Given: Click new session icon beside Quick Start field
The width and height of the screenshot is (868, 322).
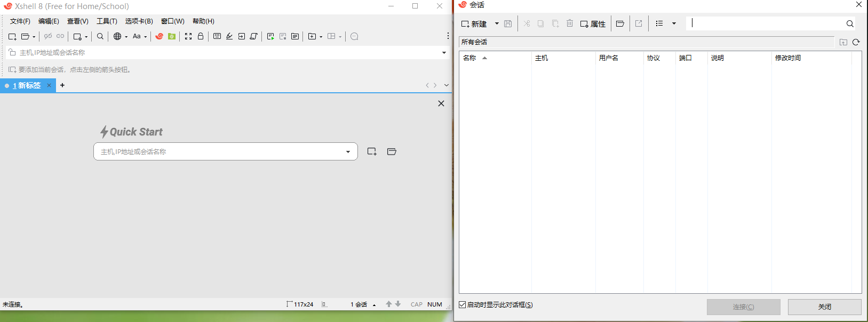Looking at the screenshot, I should tap(372, 151).
